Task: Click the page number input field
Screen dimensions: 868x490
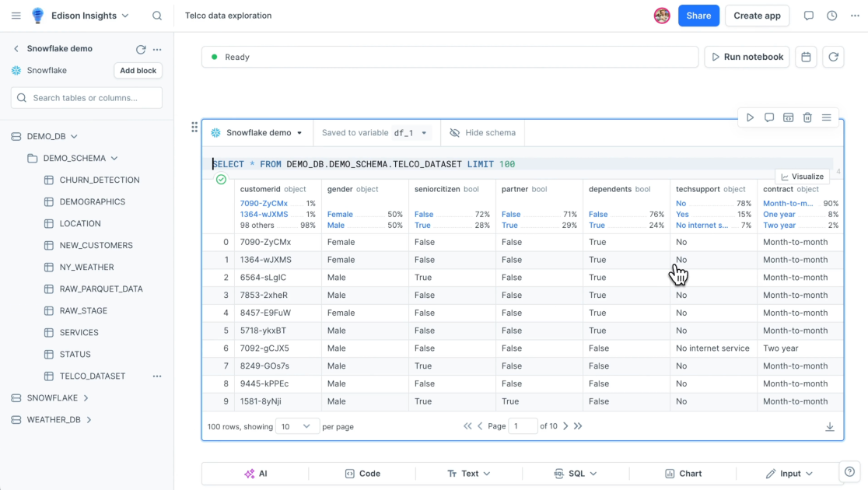Action: tap(523, 425)
